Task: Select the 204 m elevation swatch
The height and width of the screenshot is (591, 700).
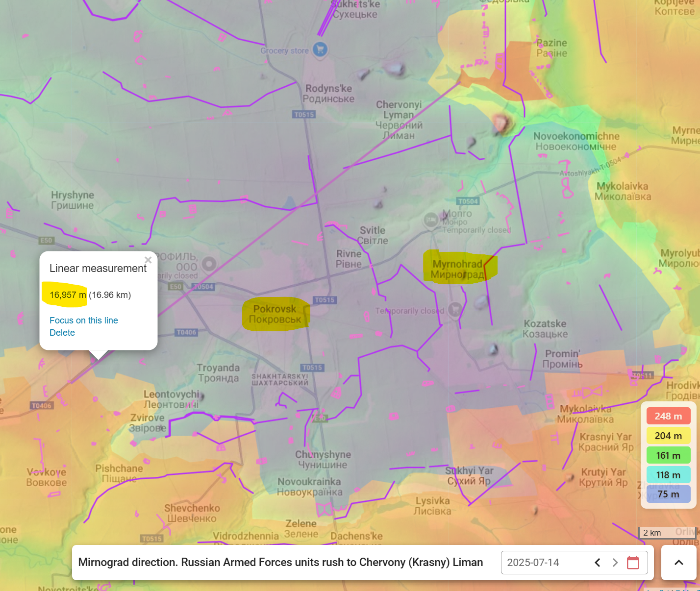Action: click(668, 436)
